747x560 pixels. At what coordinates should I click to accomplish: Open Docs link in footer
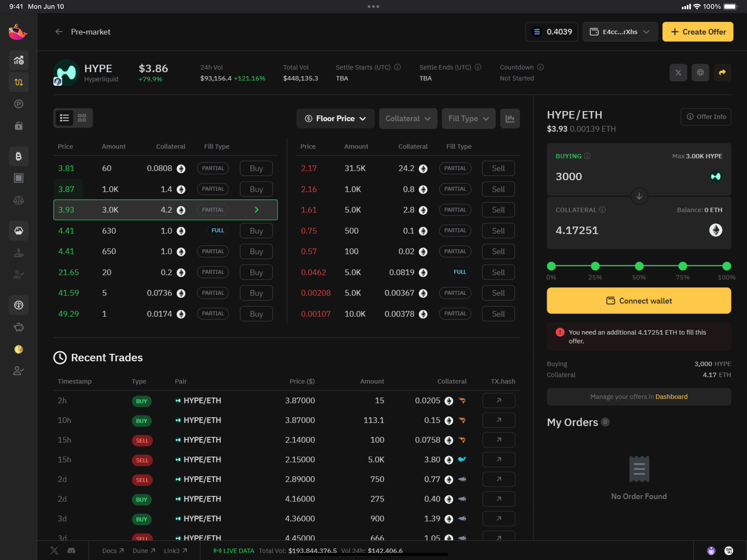113,550
